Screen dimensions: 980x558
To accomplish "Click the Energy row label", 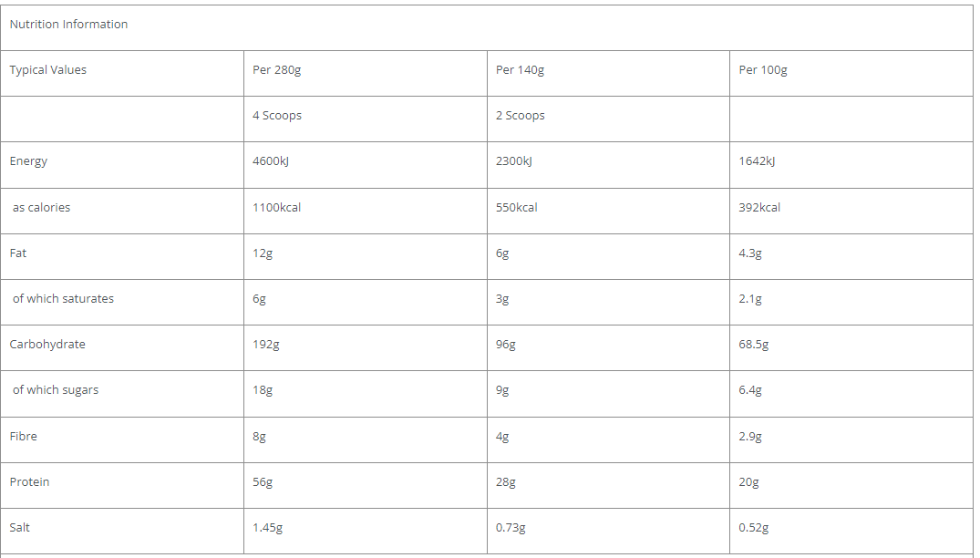I will 28,161.
